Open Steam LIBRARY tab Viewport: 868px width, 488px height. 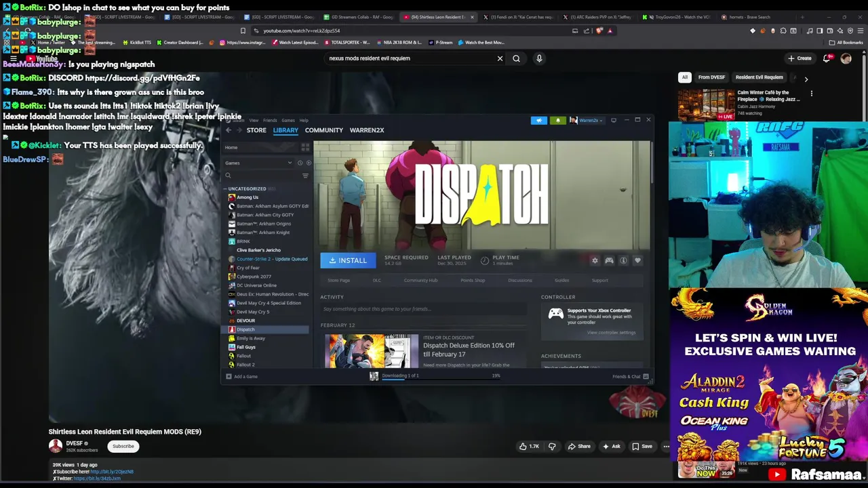(x=285, y=130)
